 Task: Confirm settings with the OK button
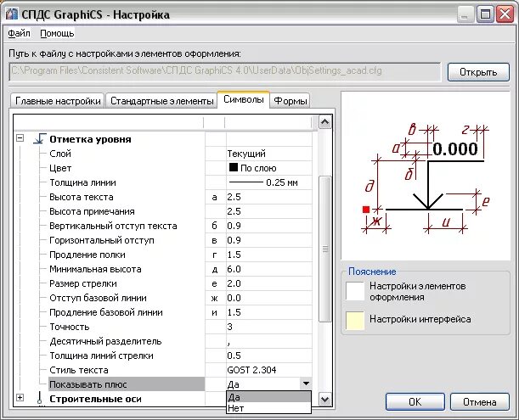(x=415, y=402)
